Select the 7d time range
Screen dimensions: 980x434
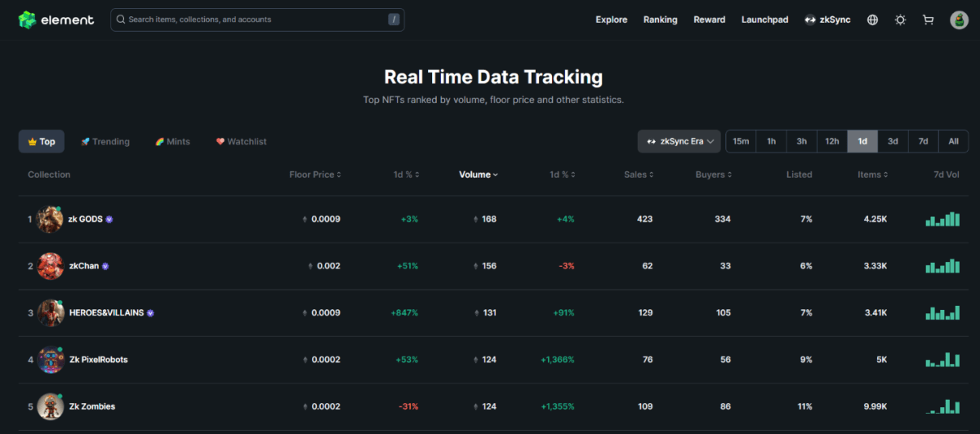pyautogui.click(x=923, y=141)
